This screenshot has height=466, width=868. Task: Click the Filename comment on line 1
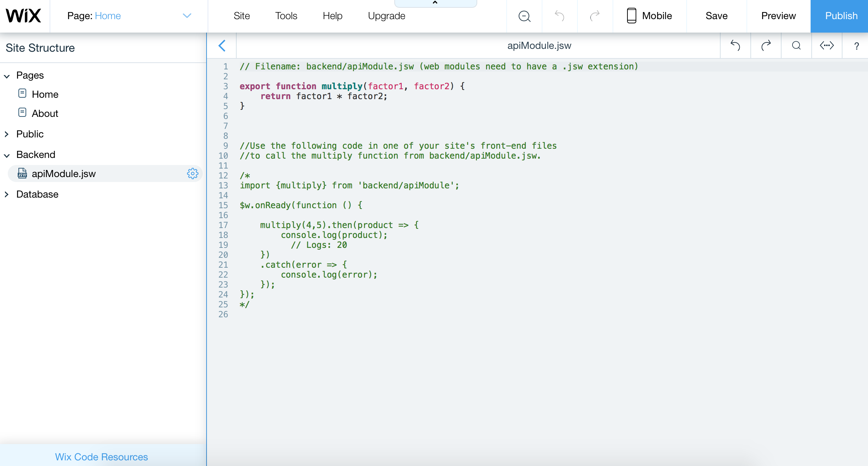[439, 66]
